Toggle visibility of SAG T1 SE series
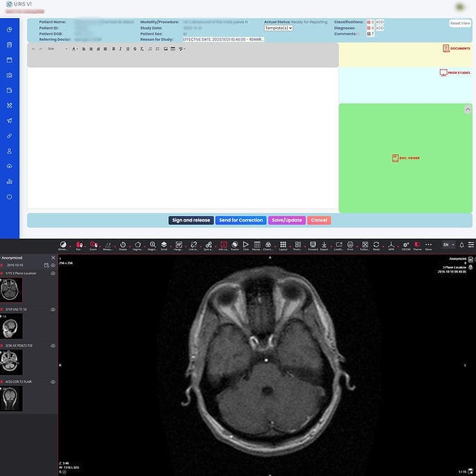 coord(53,309)
